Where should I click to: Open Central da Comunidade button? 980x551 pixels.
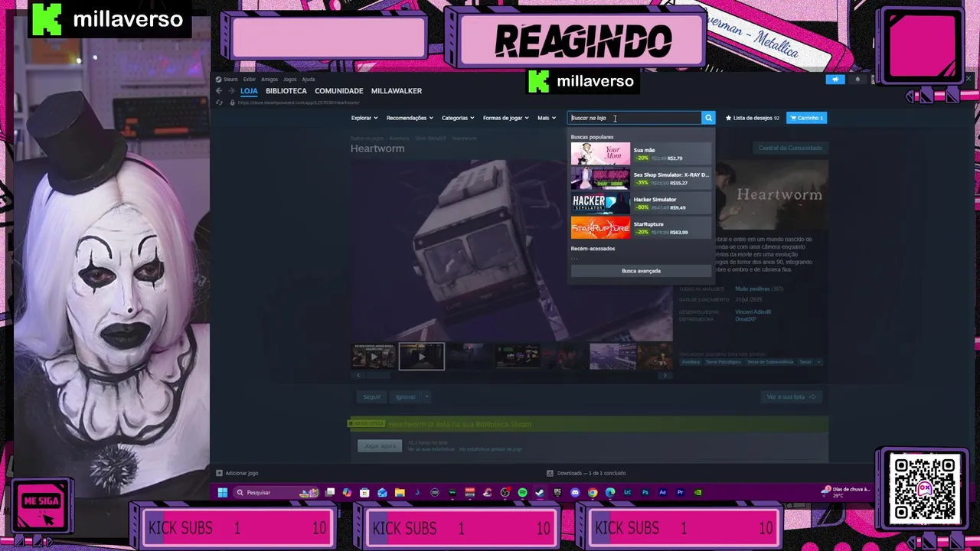[789, 148]
